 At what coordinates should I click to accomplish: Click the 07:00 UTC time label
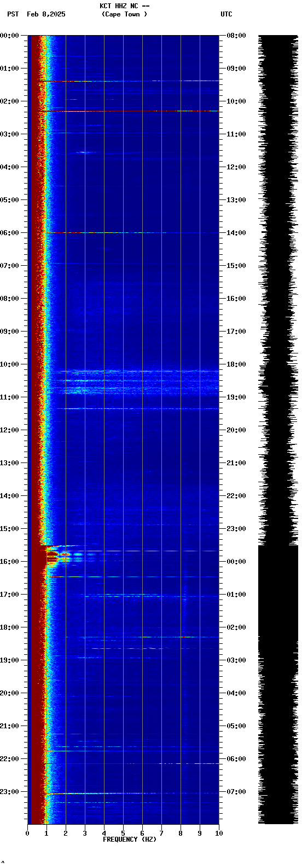coord(236,792)
